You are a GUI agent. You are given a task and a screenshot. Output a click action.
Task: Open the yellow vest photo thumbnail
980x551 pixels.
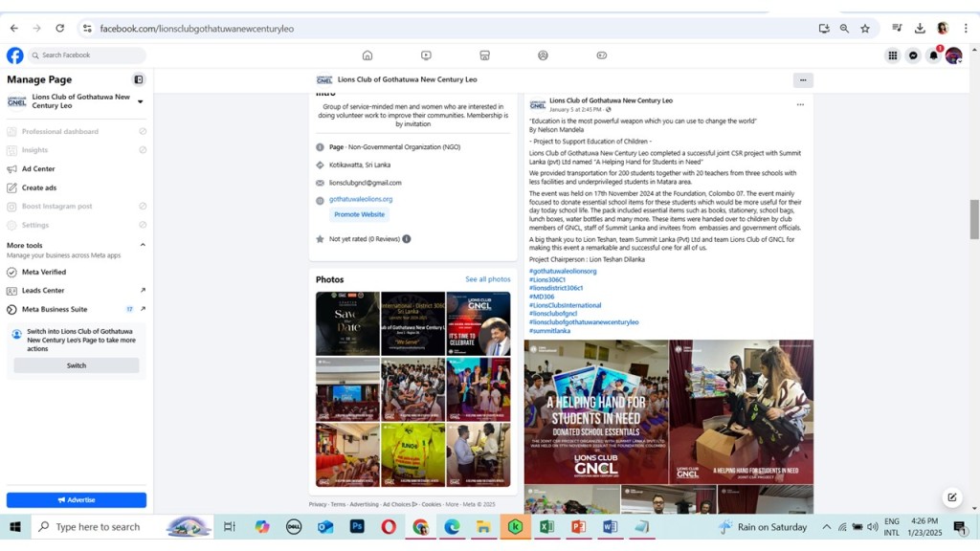point(413,454)
